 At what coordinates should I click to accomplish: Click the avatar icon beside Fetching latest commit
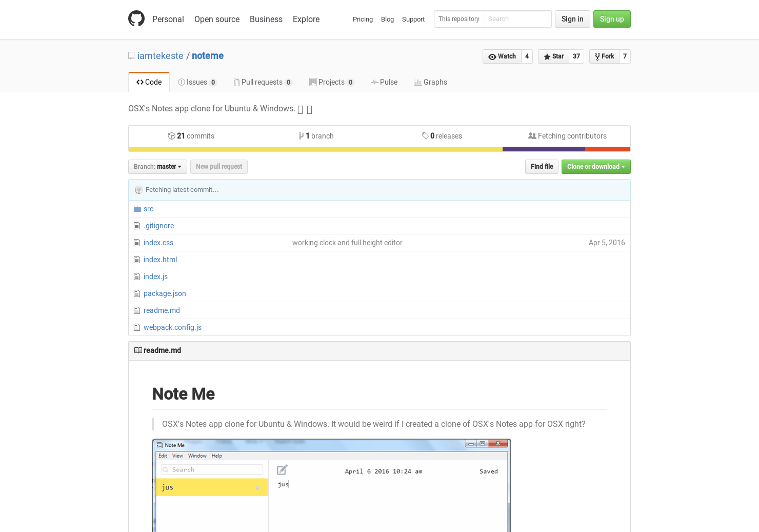pos(138,190)
